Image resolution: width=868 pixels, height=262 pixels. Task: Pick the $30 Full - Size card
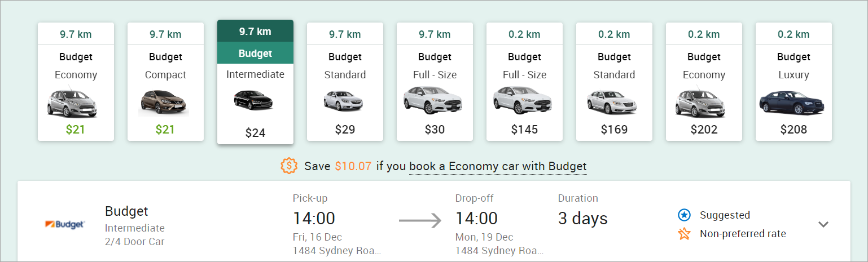coord(435,82)
